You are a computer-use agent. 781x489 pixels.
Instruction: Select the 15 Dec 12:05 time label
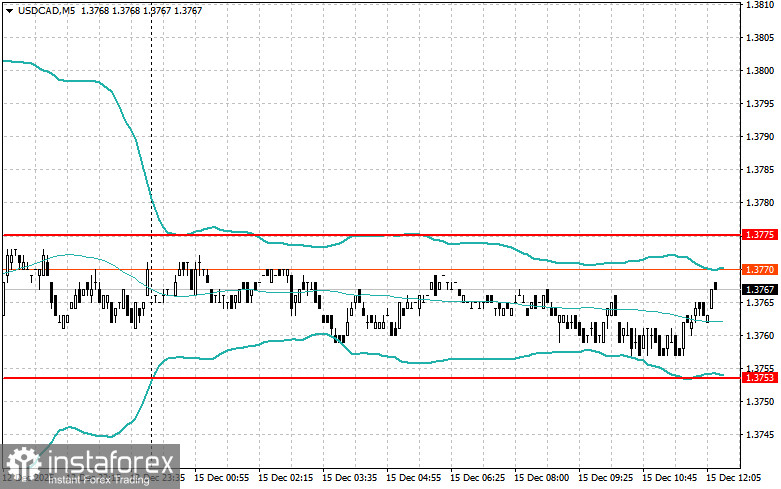tap(734, 478)
